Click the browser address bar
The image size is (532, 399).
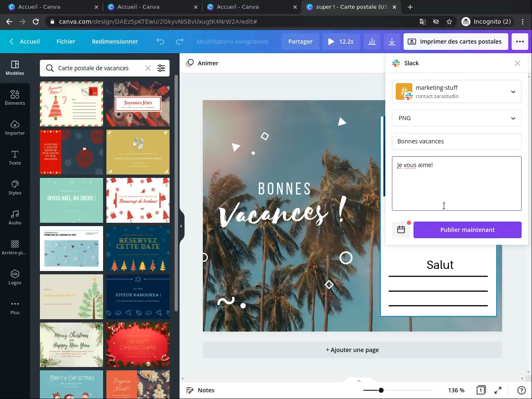coord(233,22)
